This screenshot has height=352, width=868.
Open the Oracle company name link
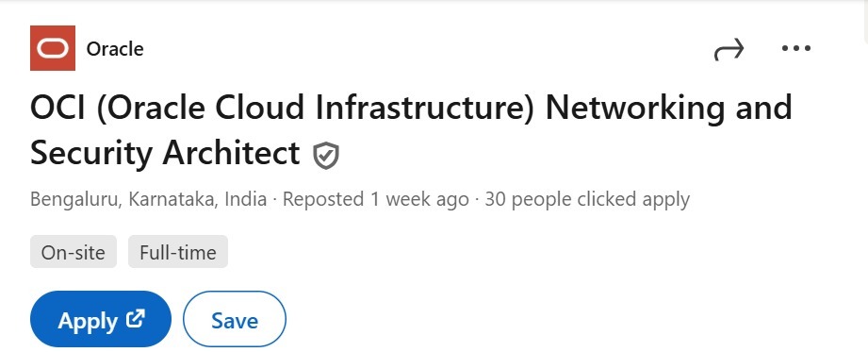pyautogui.click(x=115, y=49)
